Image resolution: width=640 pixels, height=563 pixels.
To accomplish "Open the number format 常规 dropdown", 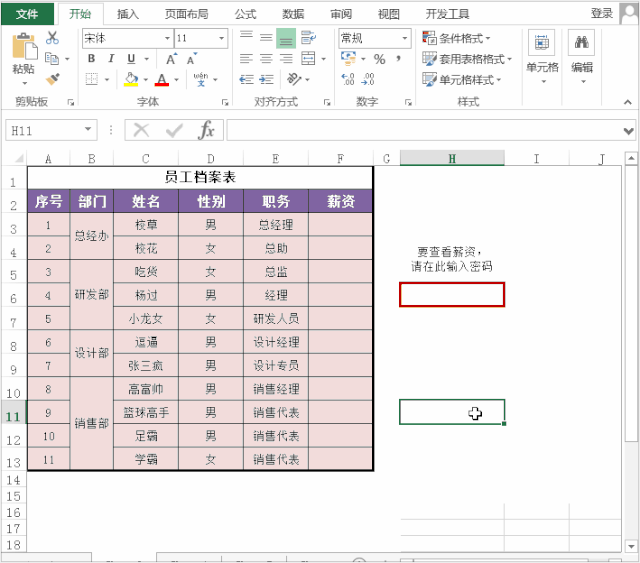I will [x=404, y=38].
